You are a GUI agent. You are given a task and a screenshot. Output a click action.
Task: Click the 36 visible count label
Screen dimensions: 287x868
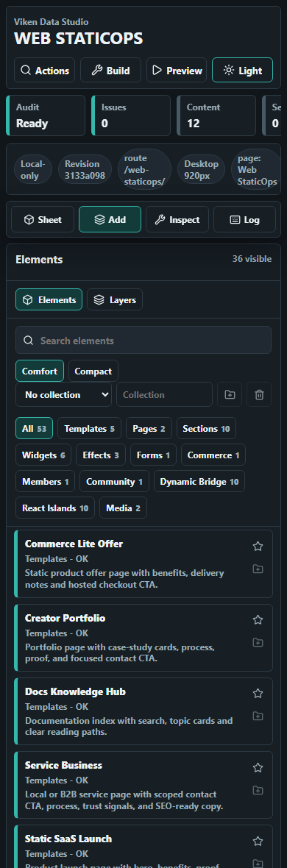point(252,258)
